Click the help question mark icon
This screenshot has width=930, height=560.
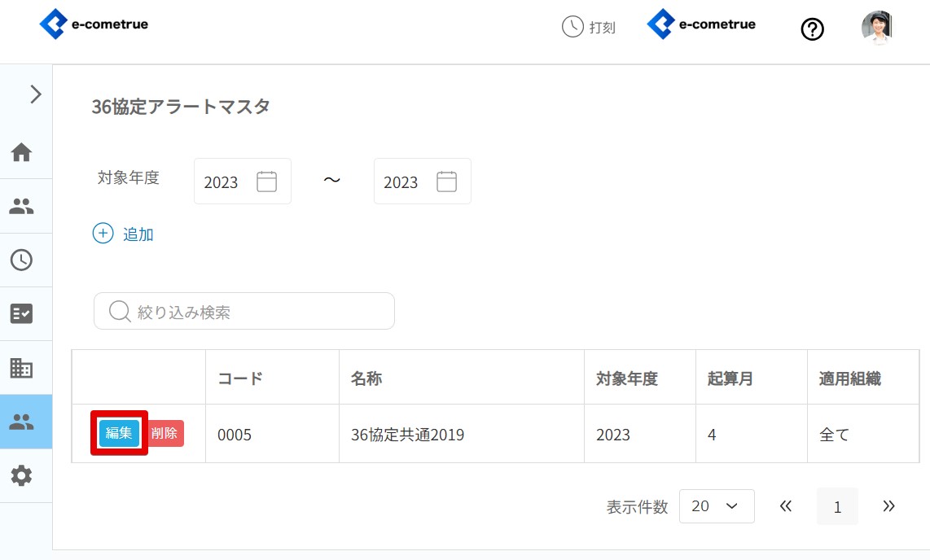[812, 29]
